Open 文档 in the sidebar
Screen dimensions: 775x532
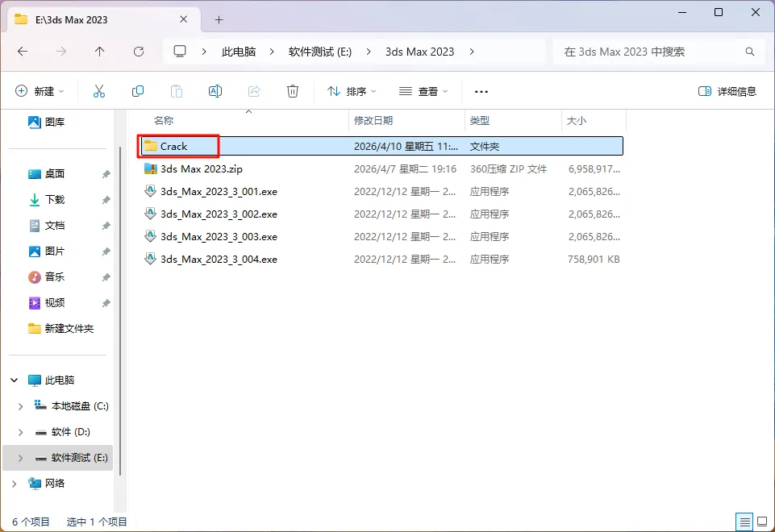pyautogui.click(x=47, y=225)
